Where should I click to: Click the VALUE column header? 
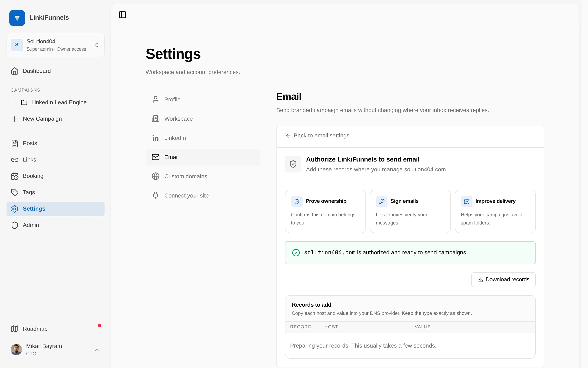tap(423, 327)
